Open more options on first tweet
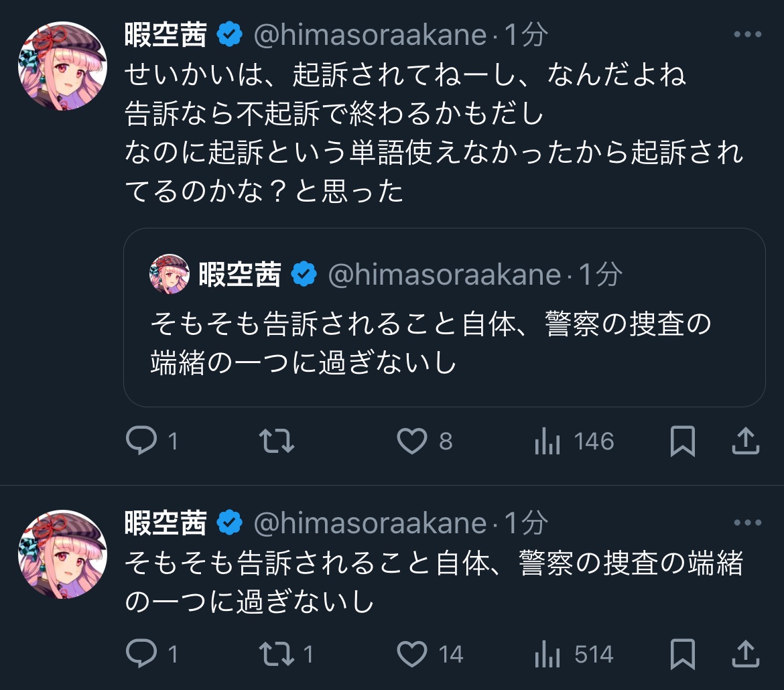 click(x=748, y=35)
